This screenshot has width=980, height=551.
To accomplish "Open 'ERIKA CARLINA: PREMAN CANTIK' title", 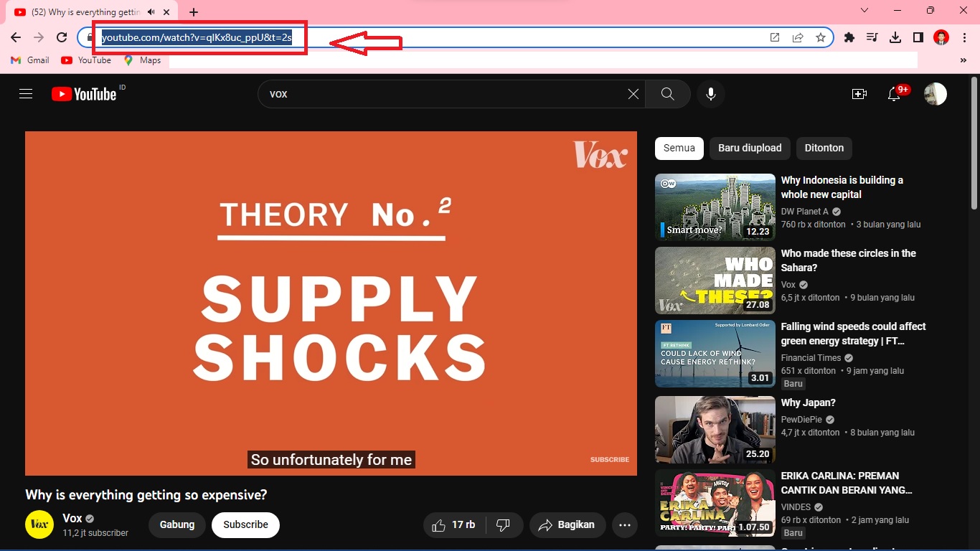I will [847, 483].
